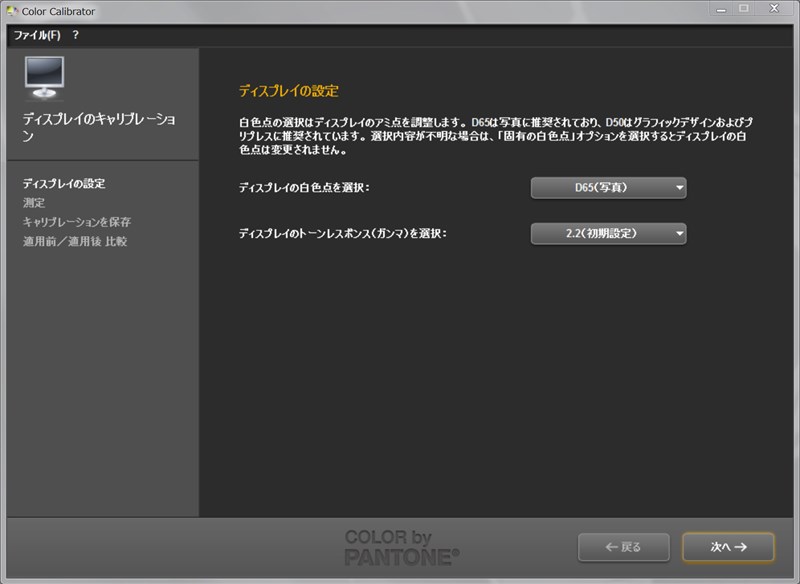This screenshot has height=584, width=800.
Task: Open the white point D65(写真) dropdown
Action: [608, 188]
